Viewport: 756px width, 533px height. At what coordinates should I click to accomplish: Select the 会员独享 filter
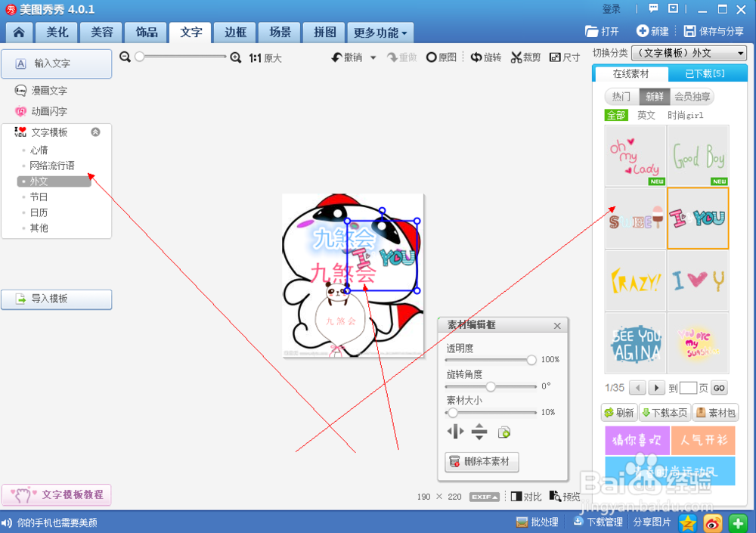pyautogui.click(x=692, y=97)
